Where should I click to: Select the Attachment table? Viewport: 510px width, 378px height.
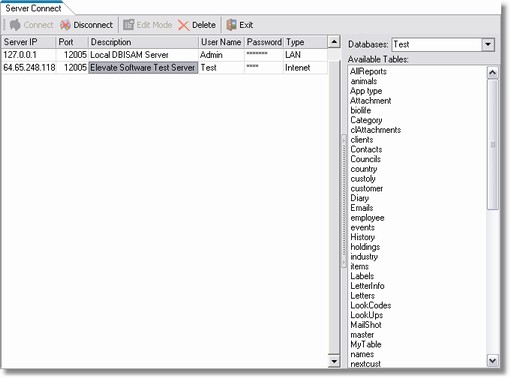click(x=371, y=101)
